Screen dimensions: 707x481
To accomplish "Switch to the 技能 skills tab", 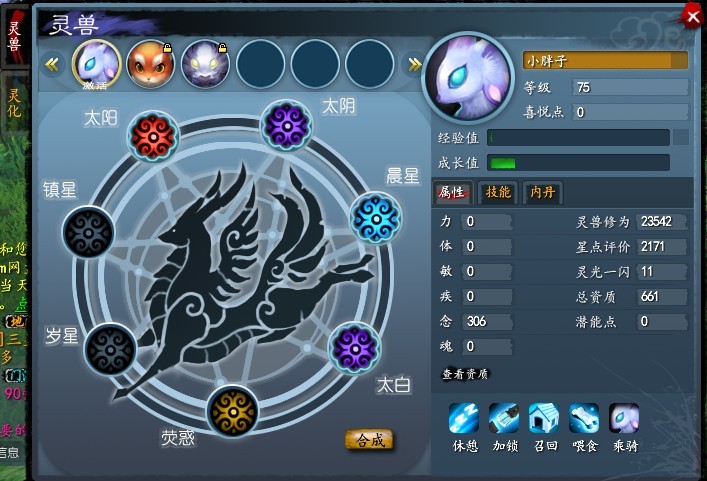I will point(498,192).
